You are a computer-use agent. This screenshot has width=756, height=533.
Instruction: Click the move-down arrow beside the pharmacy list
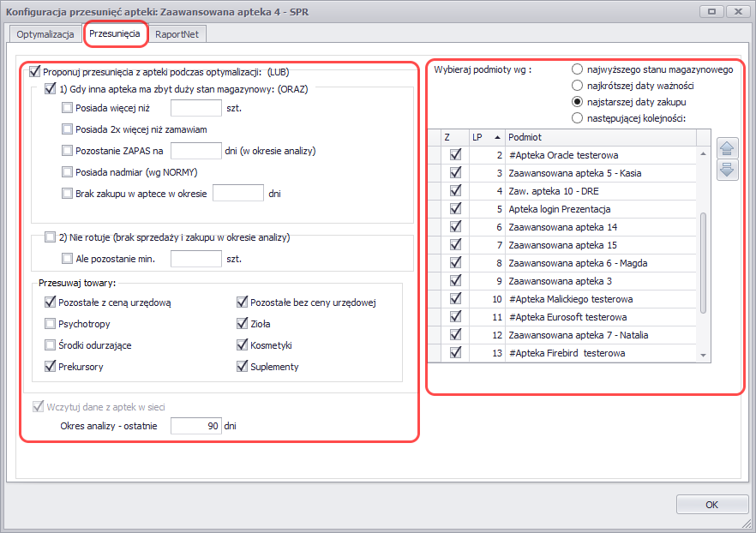coord(727,169)
